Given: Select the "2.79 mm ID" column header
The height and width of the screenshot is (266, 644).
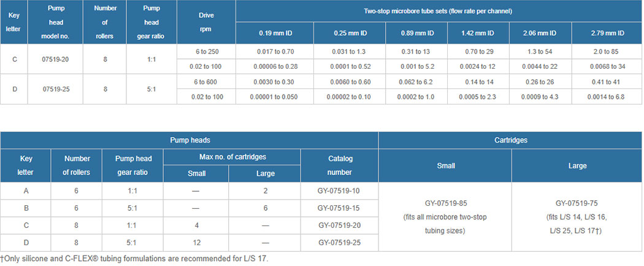Looking at the screenshot, I should click(607, 33).
